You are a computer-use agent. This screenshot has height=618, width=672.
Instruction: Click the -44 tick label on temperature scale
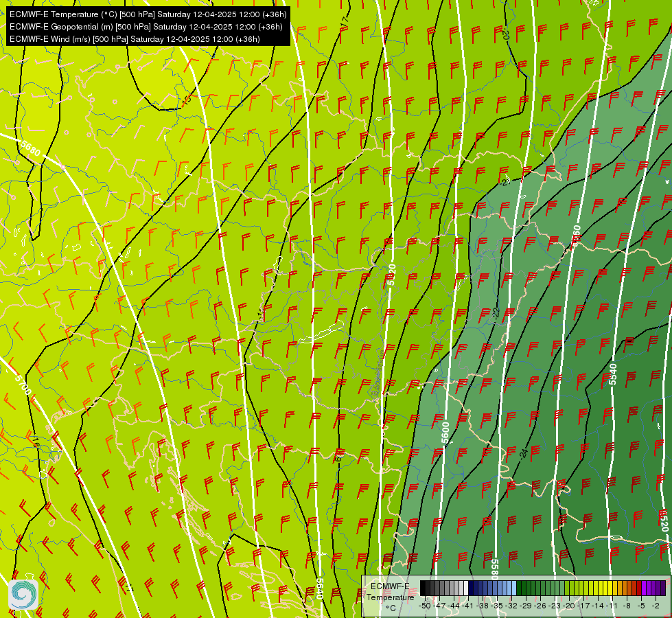point(454,606)
